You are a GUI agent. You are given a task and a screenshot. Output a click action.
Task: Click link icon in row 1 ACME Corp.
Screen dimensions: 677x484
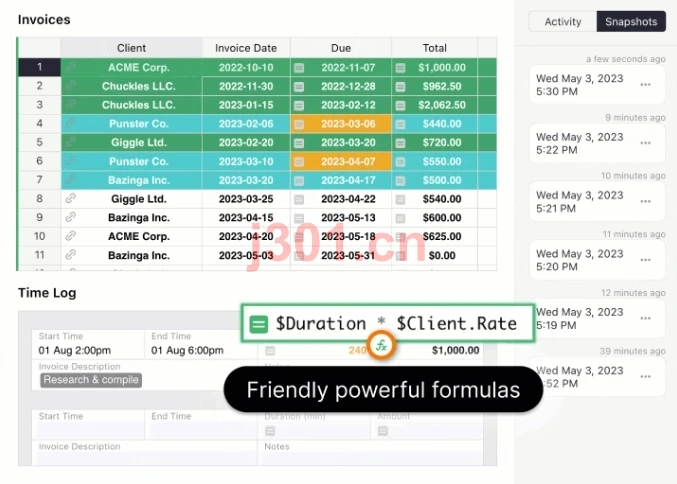coord(70,67)
